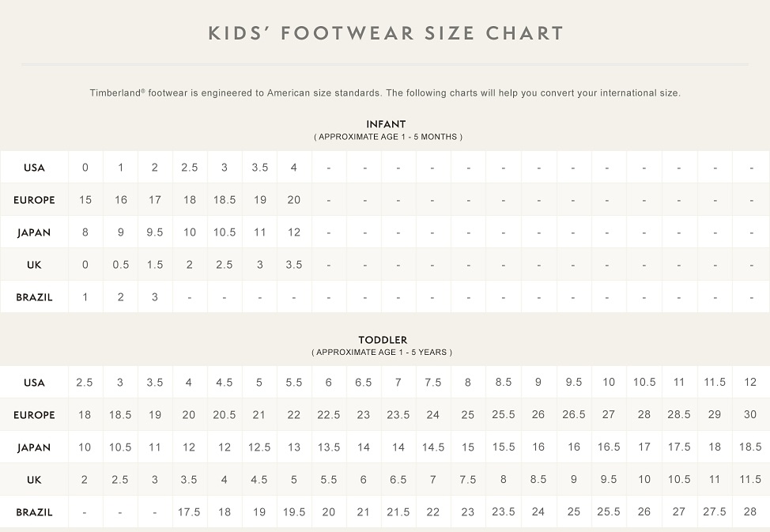Click the TODDLER section title
This screenshot has width=770, height=532.
pyautogui.click(x=383, y=340)
